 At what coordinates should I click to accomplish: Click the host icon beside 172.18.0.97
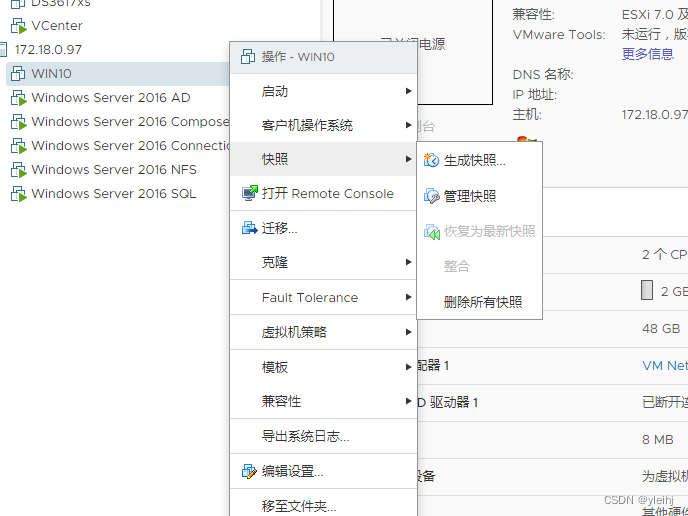coord(3,50)
